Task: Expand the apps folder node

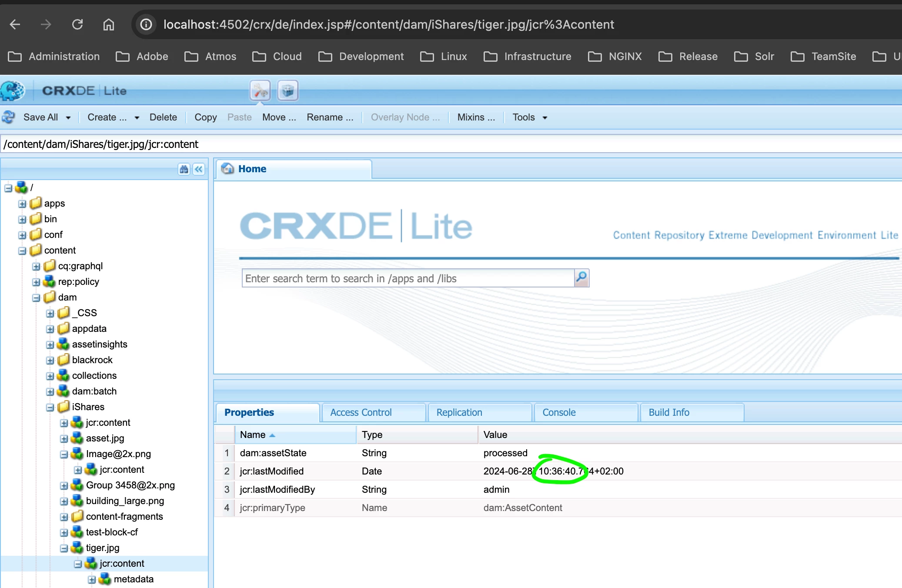Action: 22,204
